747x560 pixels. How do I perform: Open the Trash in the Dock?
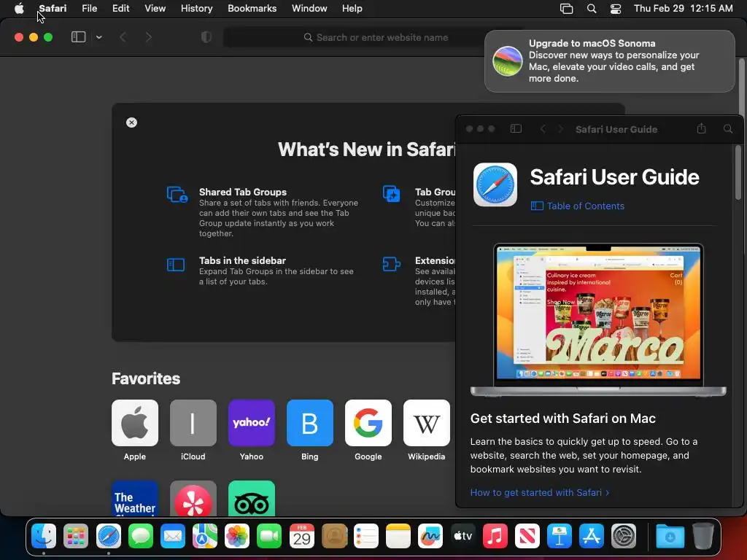pos(703,536)
